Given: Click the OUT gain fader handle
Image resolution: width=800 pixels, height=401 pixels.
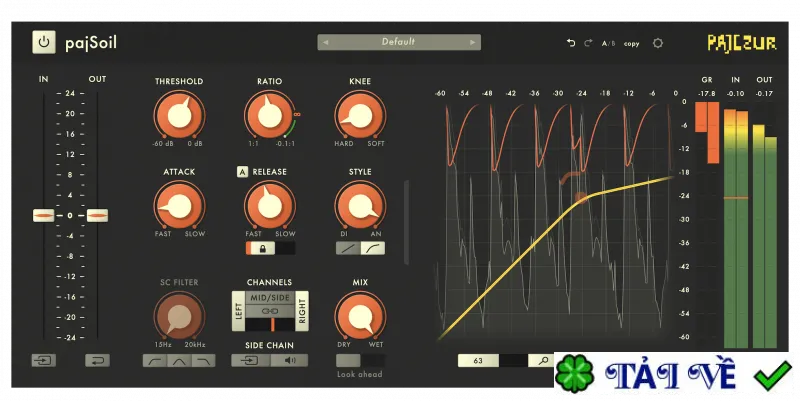Looking at the screenshot, I should (97, 215).
